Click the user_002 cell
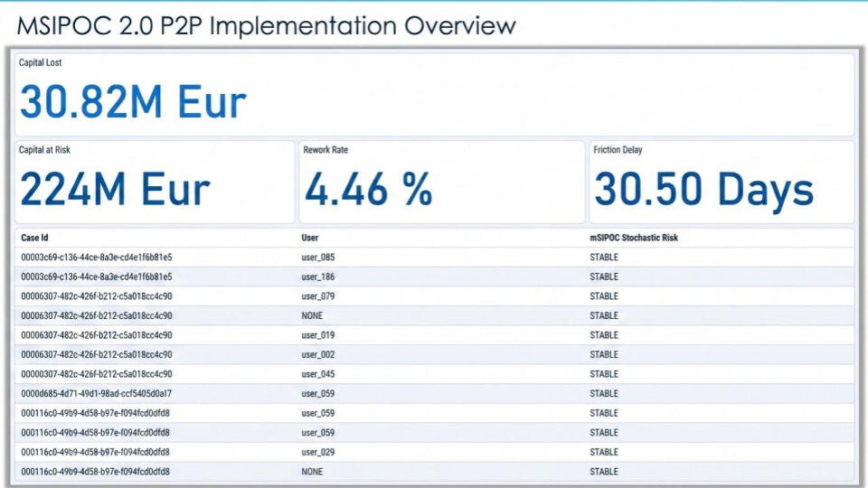 pos(318,355)
